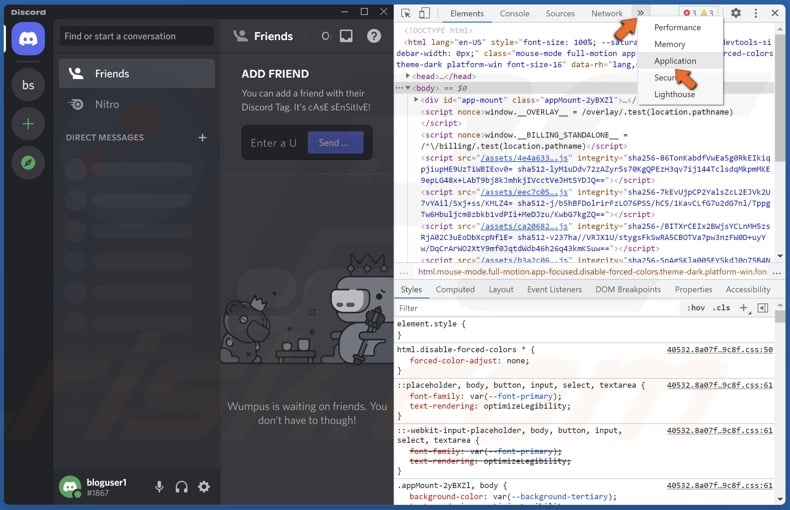This screenshot has width=790, height=510.
Task: Switch to the Console tab
Action: click(x=514, y=14)
